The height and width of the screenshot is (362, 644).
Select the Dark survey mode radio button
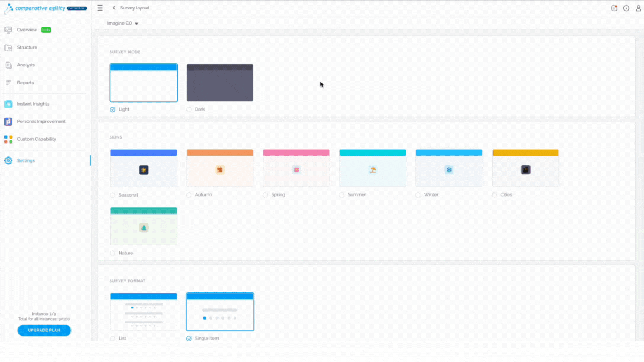pyautogui.click(x=189, y=109)
